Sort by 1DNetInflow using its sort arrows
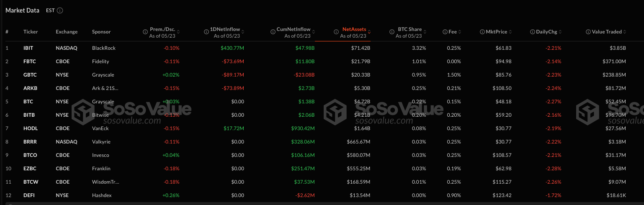 pos(242,32)
